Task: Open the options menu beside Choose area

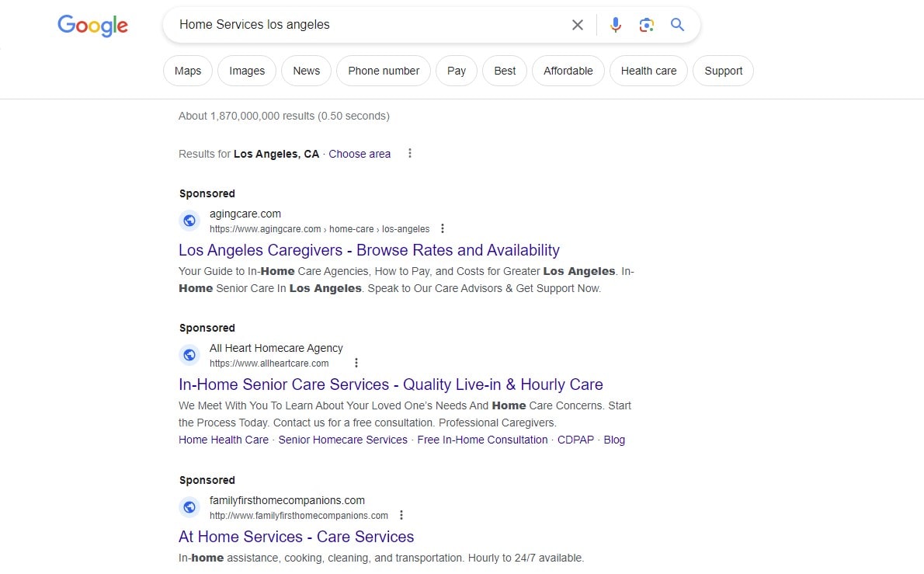Action: (409, 153)
